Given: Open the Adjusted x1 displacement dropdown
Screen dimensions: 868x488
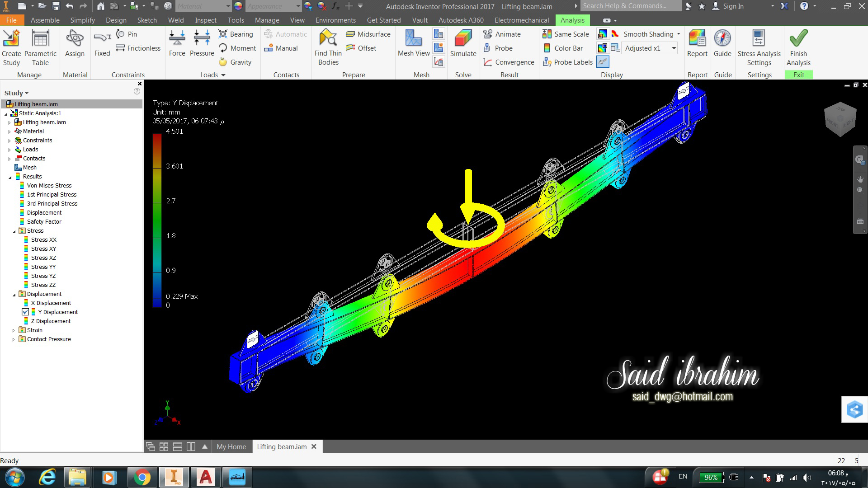Looking at the screenshot, I should click(x=674, y=48).
